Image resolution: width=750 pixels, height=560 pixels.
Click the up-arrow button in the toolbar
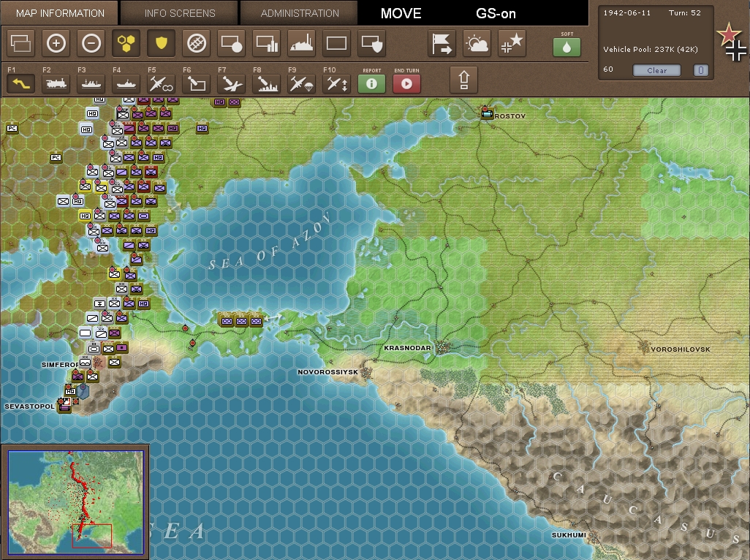464,80
